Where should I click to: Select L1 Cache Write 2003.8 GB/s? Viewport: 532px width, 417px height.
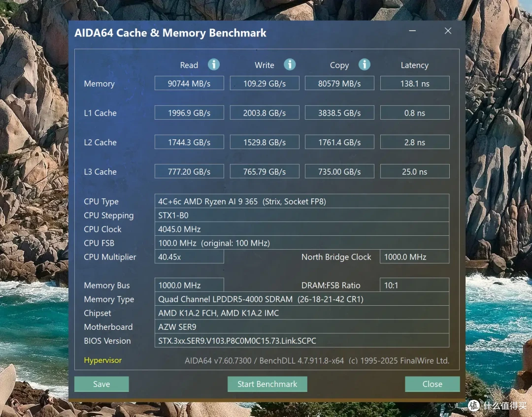pyautogui.click(x=265, y=113)
